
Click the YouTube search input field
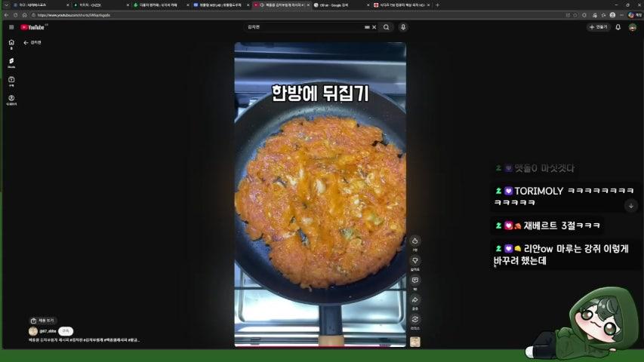(304, 27)
